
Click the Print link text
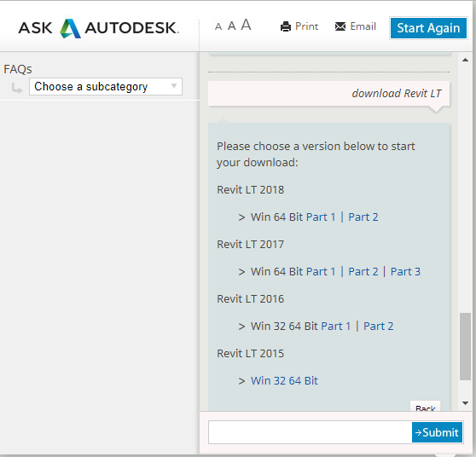pos(306,26)
